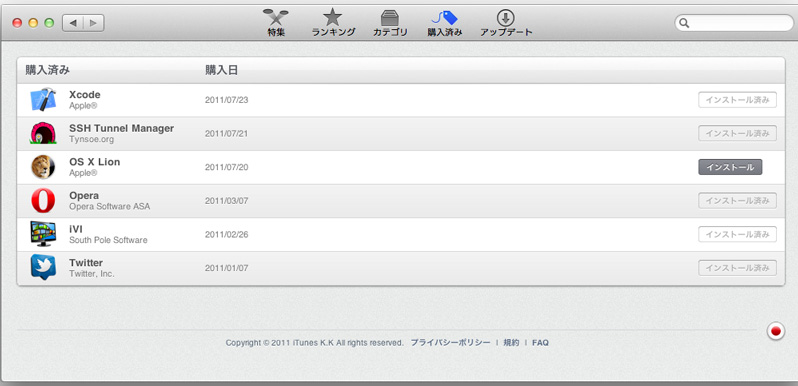Click the Opera Software ASA developer name
Viewport: 798px width, 386px height.
click(x=109, y=207)
